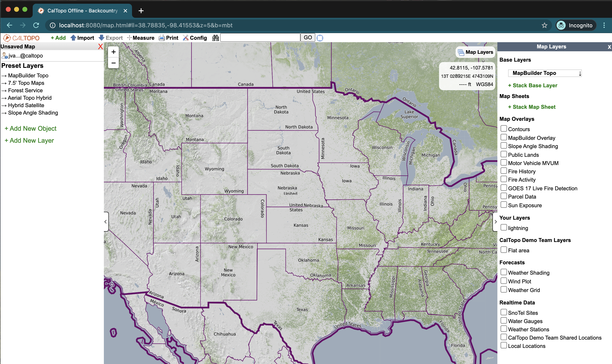Click Stack Base Layer link
612x364 pixels.
533,85
